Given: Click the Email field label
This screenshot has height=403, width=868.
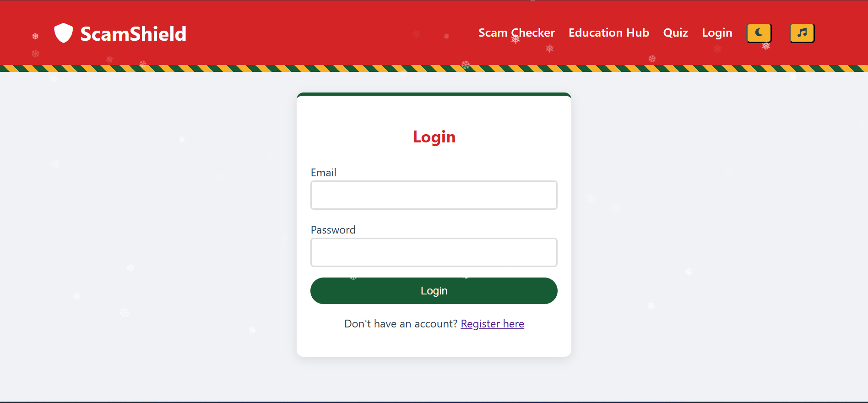Looking at the screenshot, I should (x=323, y=173).
